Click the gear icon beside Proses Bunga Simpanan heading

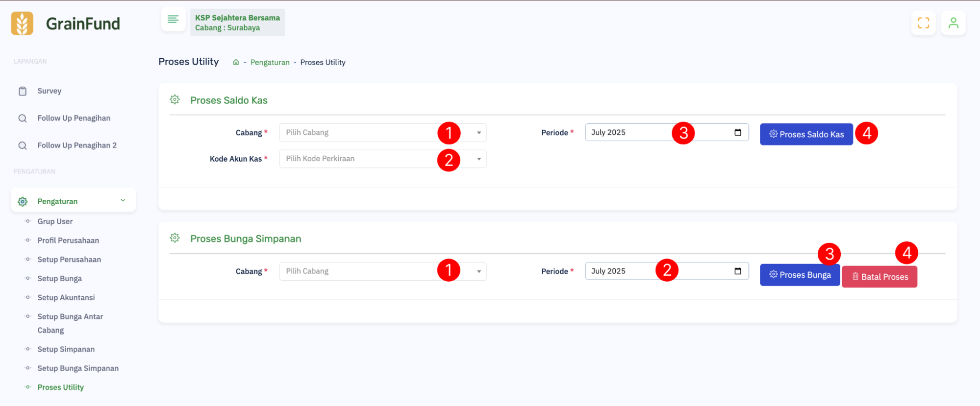(x=175, y=239)
